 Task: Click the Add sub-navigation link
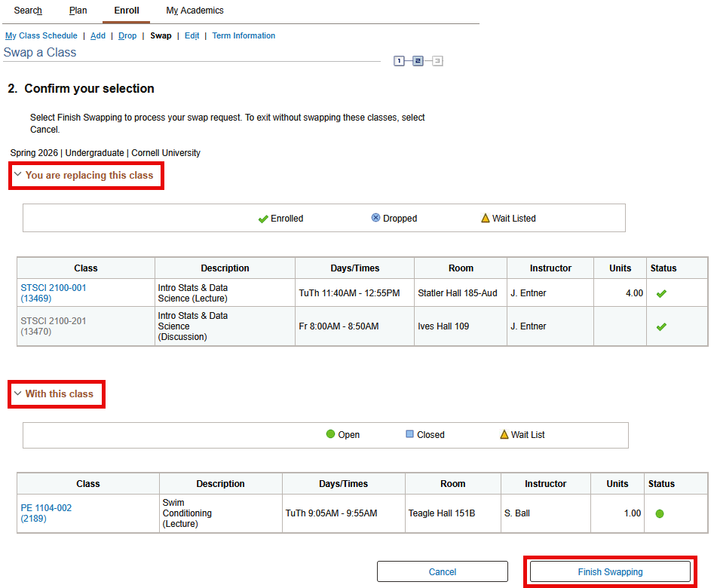coord(98,35)
